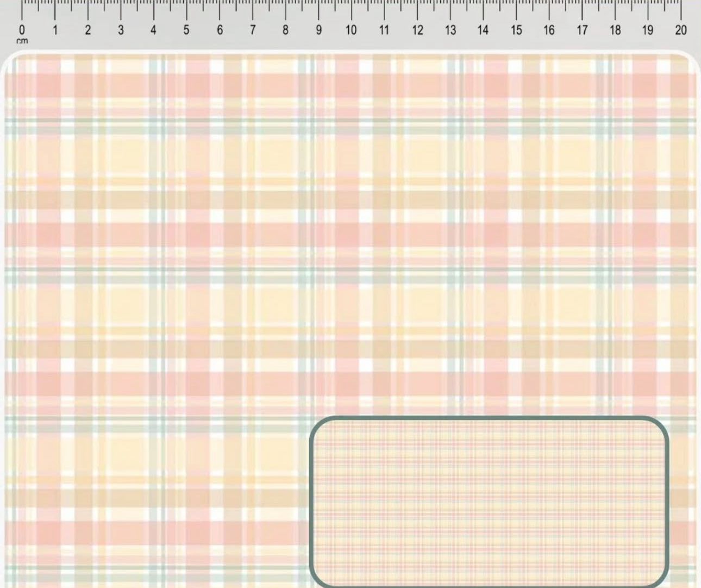Select the 11 cm ruler label
Screen dimensions: 701x588
pyautogui.click(x=384, y=30)
